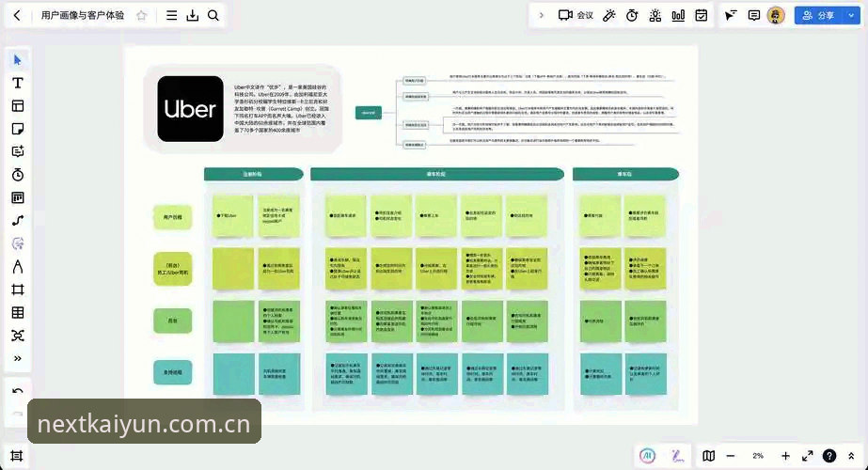Select the 乘车后 header bar
The height and width of the screenshot is (470, 868).
(625, 174)
